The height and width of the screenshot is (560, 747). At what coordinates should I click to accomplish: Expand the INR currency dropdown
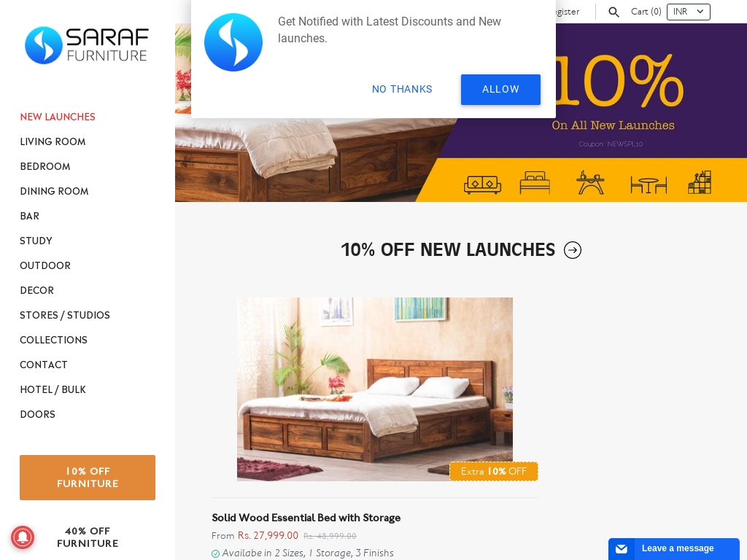tap(689, 12)
